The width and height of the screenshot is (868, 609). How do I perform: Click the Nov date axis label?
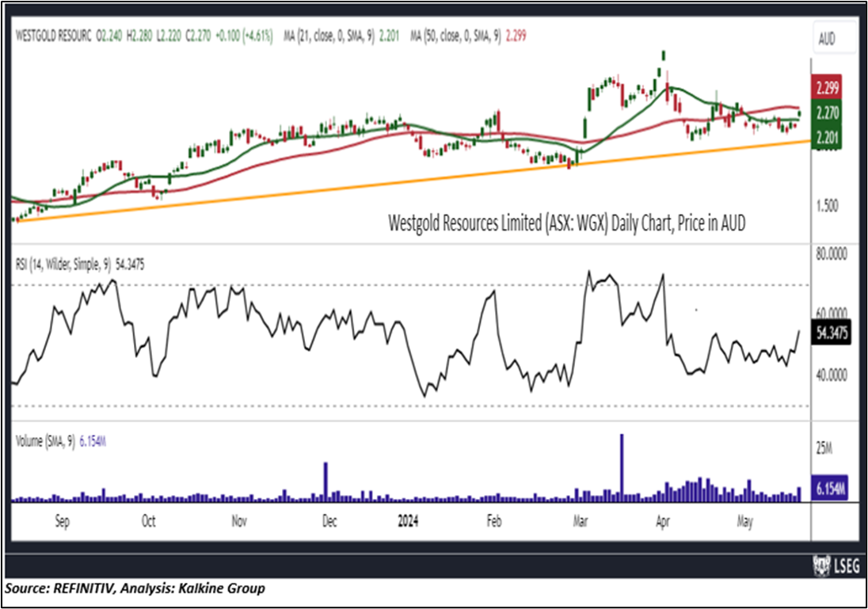click(238, 522)
